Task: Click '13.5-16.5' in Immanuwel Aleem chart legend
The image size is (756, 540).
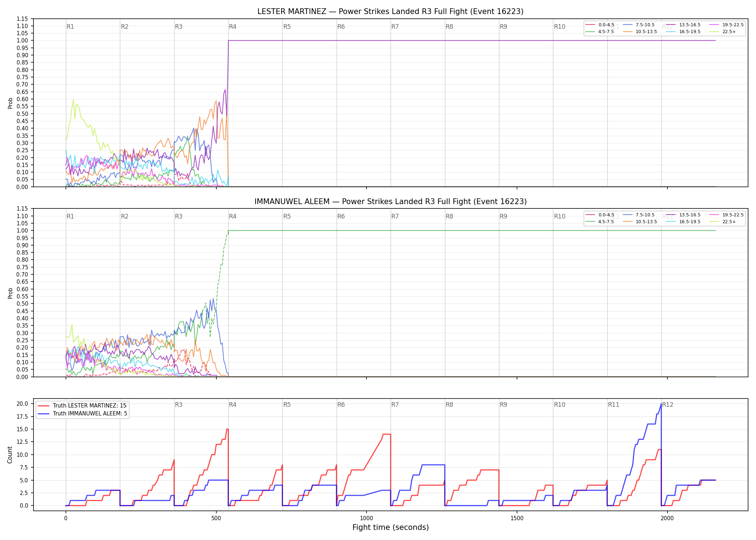Action: click(690, 215)
